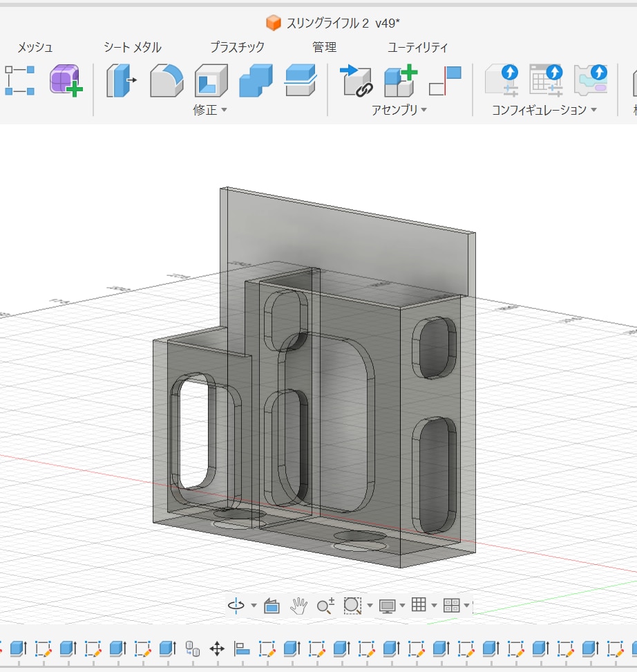Click the front-left slot hole on model
This screenshot has height=672, width=637.
[196, 433]
